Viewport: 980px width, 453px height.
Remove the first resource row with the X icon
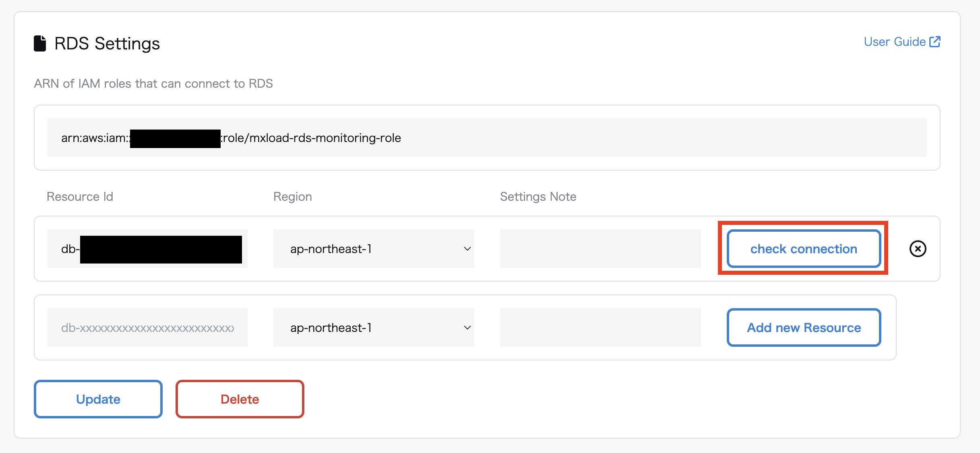(918, 249)
